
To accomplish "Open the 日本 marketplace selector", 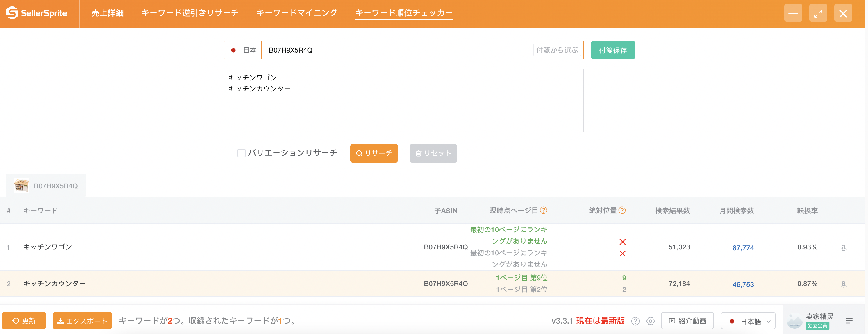I will click(243, 50).
